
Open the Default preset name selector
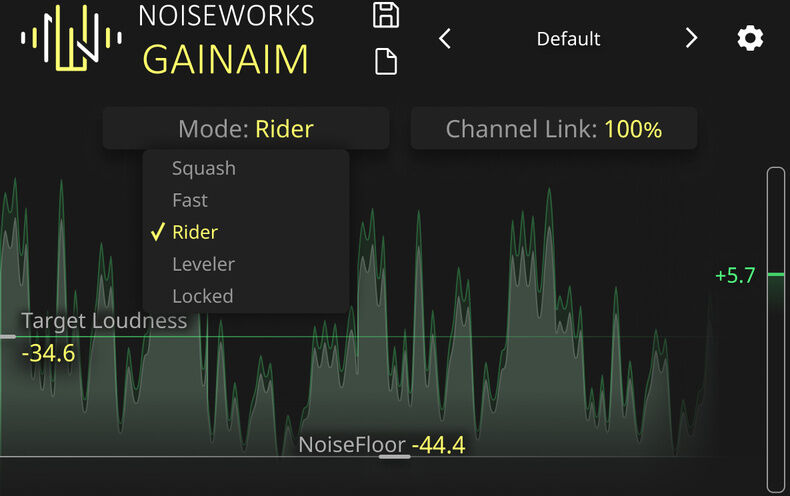568,39
